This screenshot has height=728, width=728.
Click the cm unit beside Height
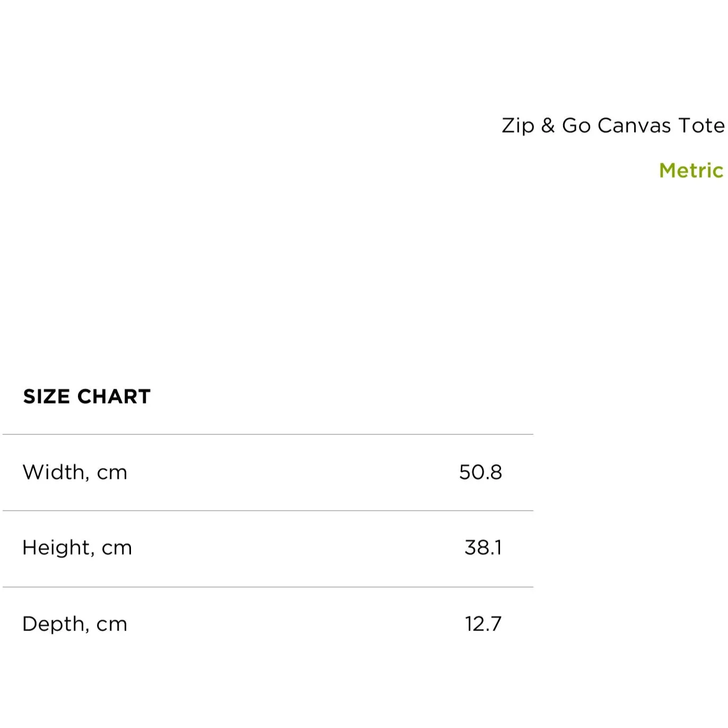[x=117, y=548]
